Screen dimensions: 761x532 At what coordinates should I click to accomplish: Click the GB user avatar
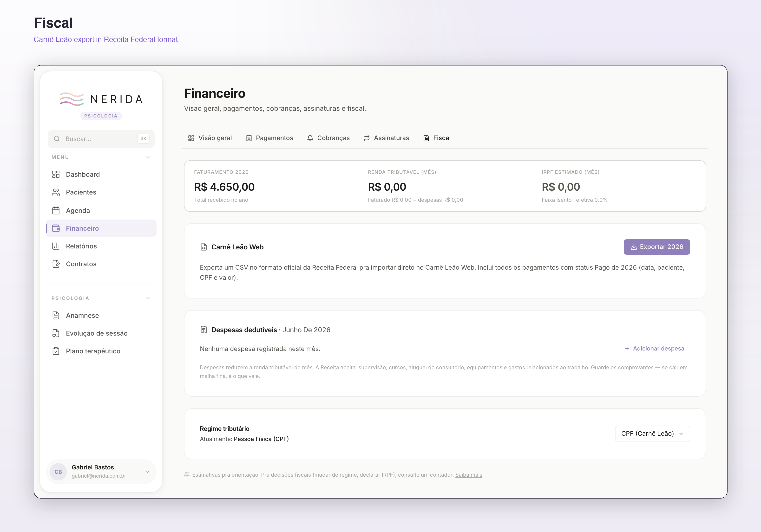58,472
